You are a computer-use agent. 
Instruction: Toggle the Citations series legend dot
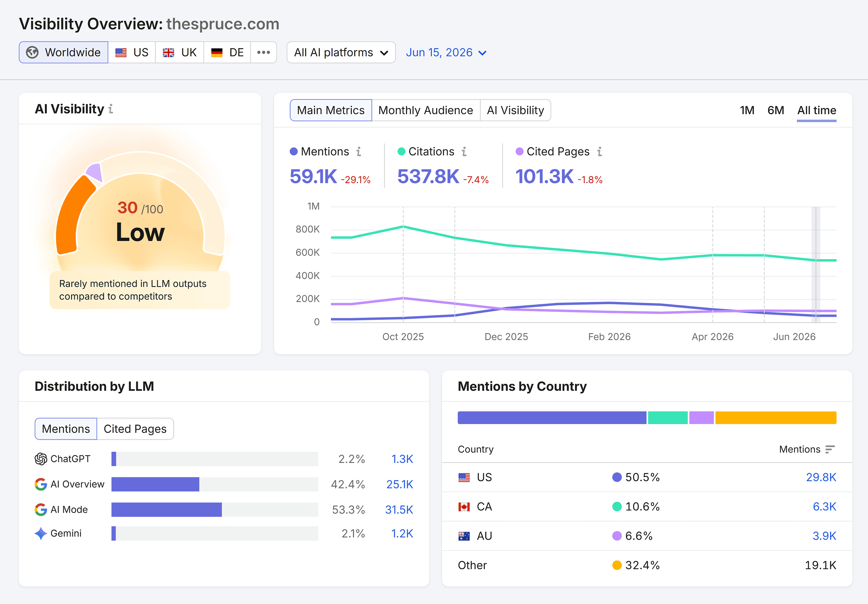401,151
